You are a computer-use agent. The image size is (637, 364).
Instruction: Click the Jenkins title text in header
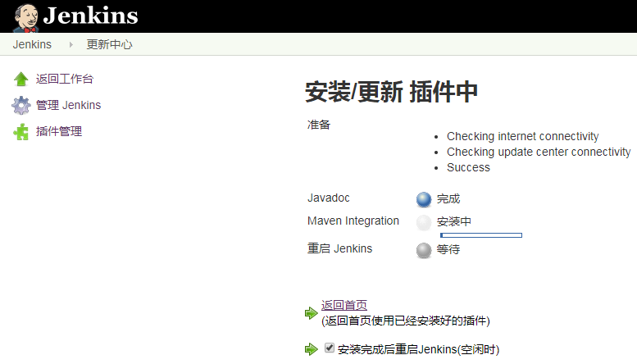point(91,16)
